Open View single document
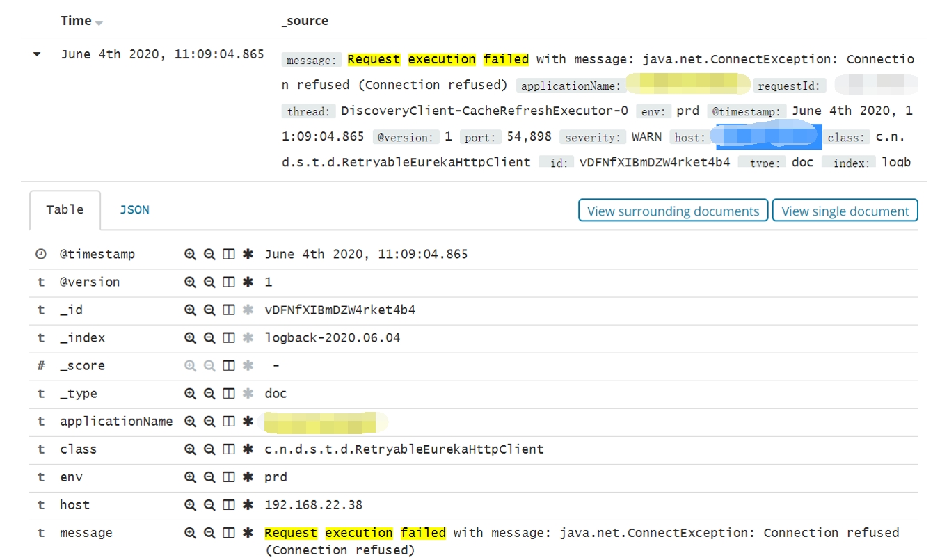Image resolution: width=933 pixels, height=560 pixels. (845, 211)
